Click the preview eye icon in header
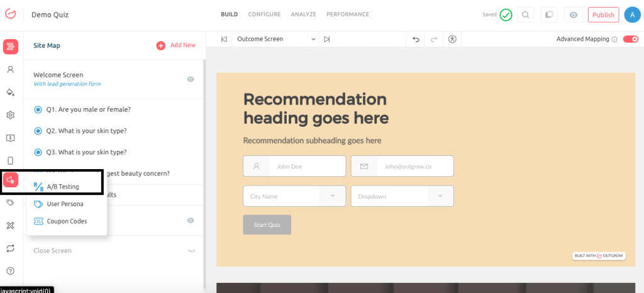 coord(572,14)
